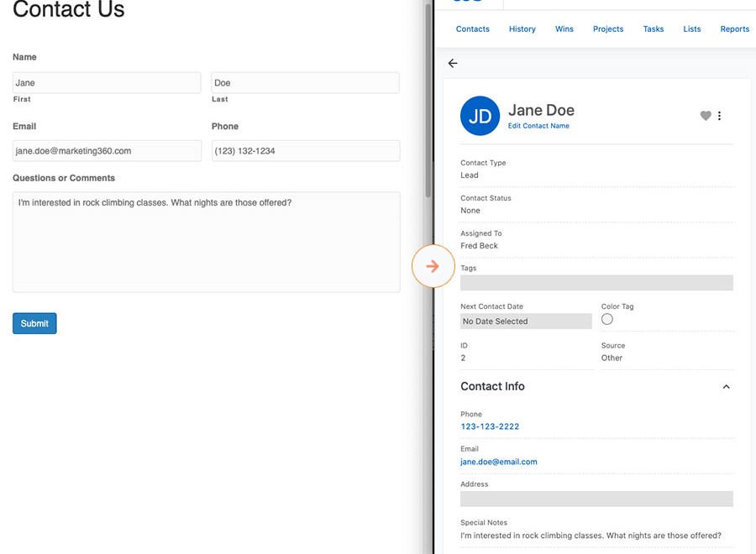This screenshot has width=756, height=554.
Task: Go back using the left arrow icon
Action: point(452,63)
